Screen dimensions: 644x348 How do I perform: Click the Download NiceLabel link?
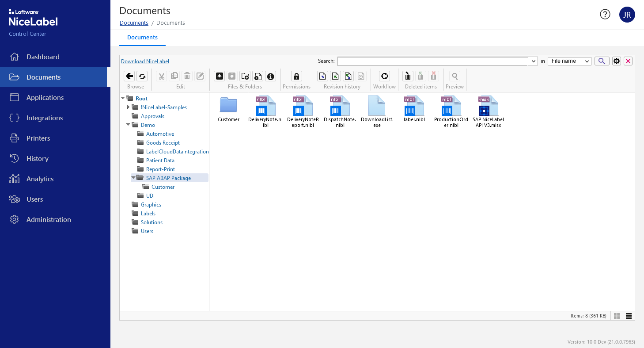tap(145, 61)
